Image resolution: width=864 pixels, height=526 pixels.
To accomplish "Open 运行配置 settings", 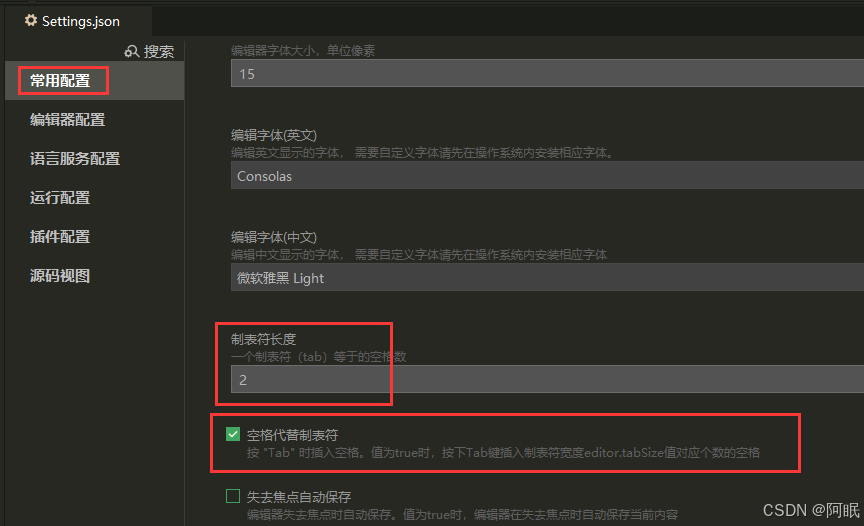I will 60,198.
